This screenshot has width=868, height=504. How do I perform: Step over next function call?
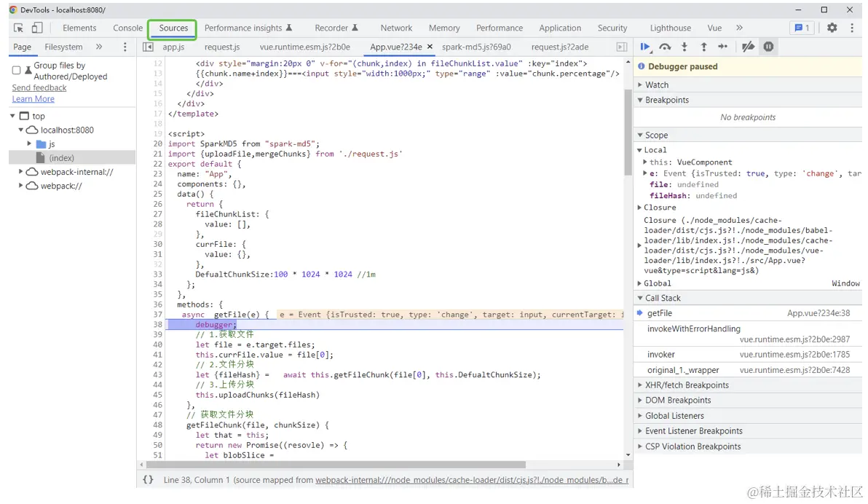tap(665, 47)
